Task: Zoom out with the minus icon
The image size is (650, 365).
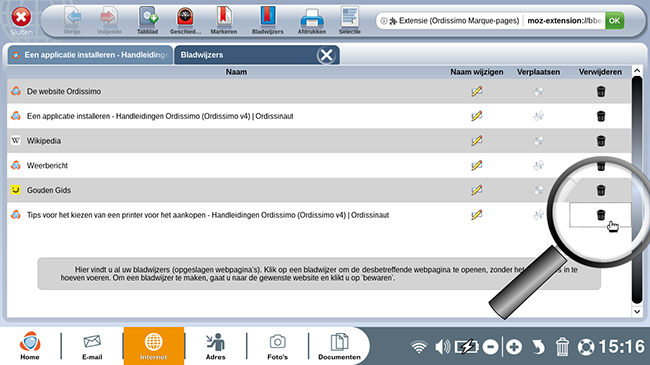Action: [490, 347]
